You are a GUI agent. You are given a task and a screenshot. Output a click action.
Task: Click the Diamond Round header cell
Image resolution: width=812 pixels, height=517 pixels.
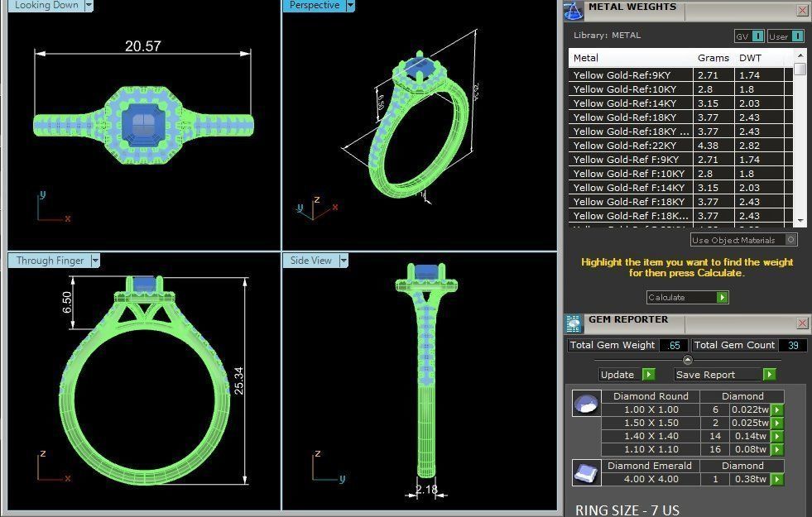[x=651, y=396]
